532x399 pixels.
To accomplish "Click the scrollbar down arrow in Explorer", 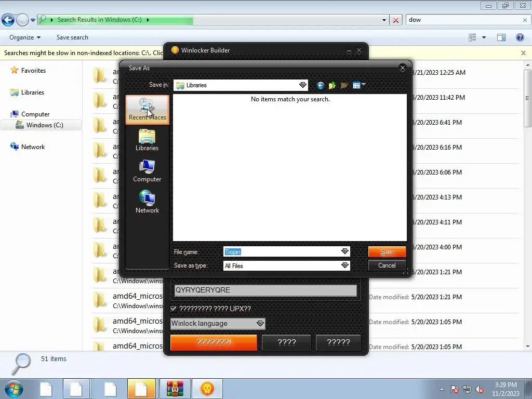I will (x=527, y=347).
